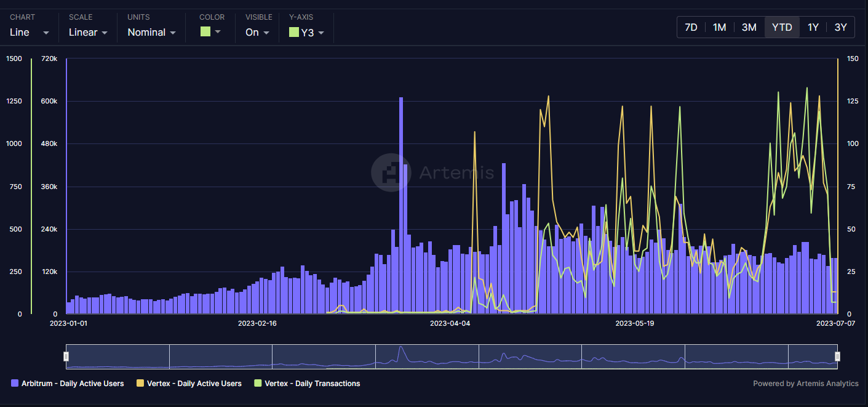868x407 pixels.
Task: Click the 2023-04-04 x-axis date label
Action: point(450,323)
